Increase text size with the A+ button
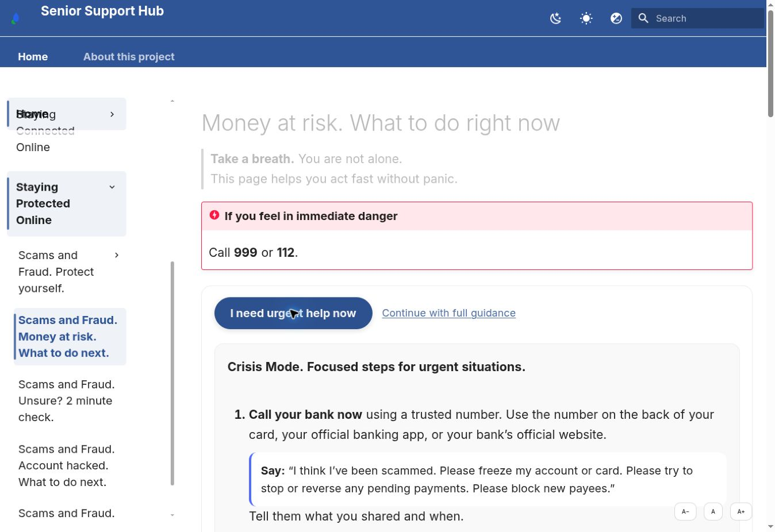This screenshot has height=532, width=775. click(741, 511)
